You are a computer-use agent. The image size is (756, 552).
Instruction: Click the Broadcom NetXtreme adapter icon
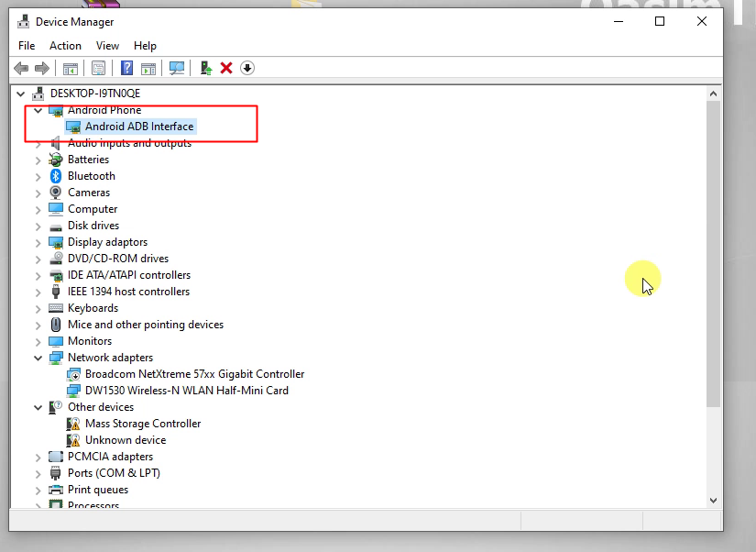pyautogui.click(x=73, y=374)
